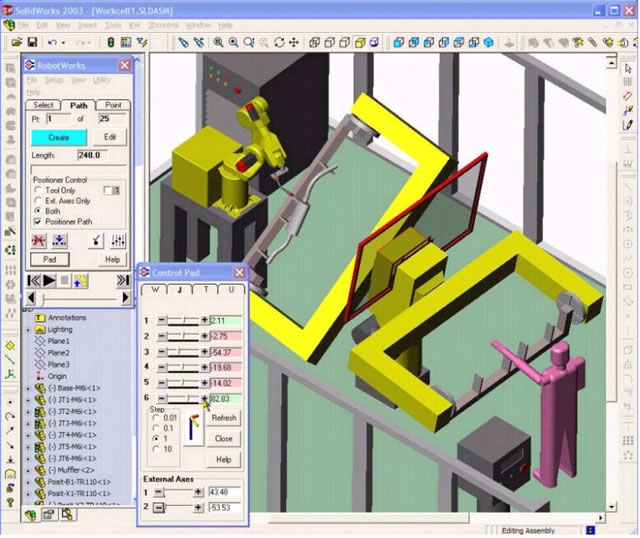Image resolution: width=640 pixels, height=538 pixels.
Task: Expand the JT3-M6i<1> component
Action: pyautogui.click(x=28, y=423)
